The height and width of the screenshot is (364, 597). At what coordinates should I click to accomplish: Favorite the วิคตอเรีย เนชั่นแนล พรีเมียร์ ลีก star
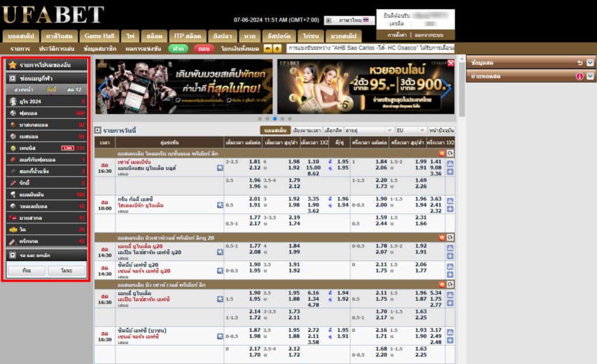[x=442, y=153]
